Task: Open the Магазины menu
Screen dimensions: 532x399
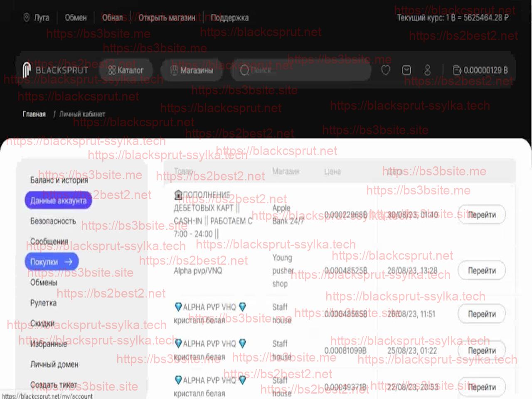Action: pos(192,70)
